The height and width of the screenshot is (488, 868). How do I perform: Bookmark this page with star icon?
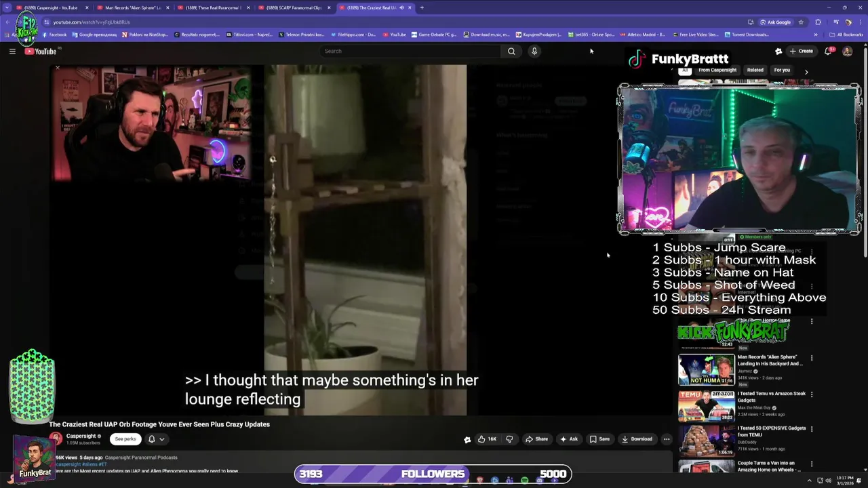tap(801, 22)
